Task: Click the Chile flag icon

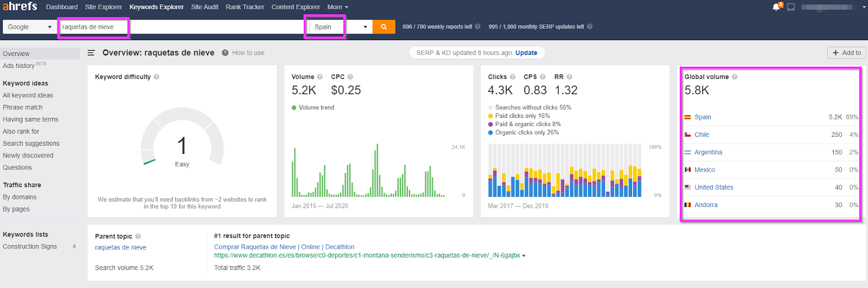Action: [x=687, y=135]
